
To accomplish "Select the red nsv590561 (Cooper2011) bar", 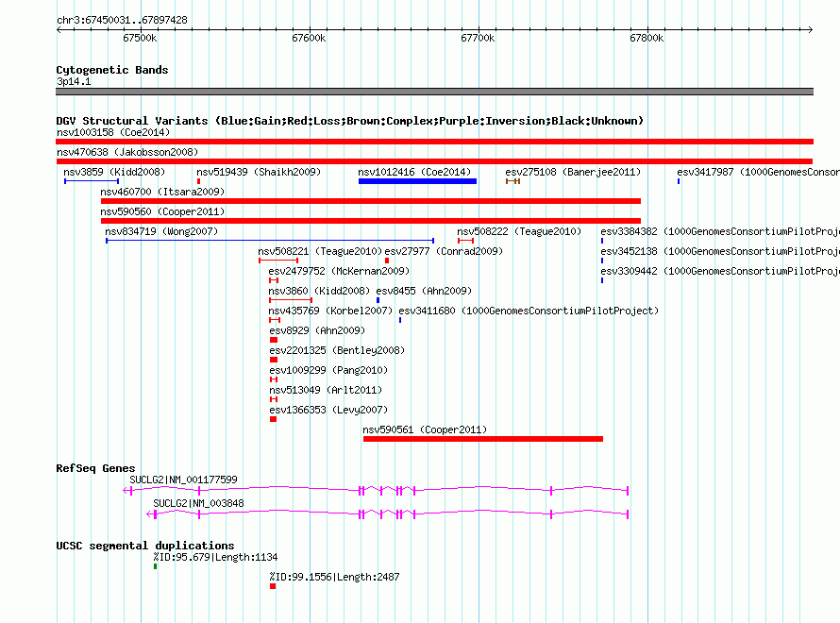I will 483,439.
